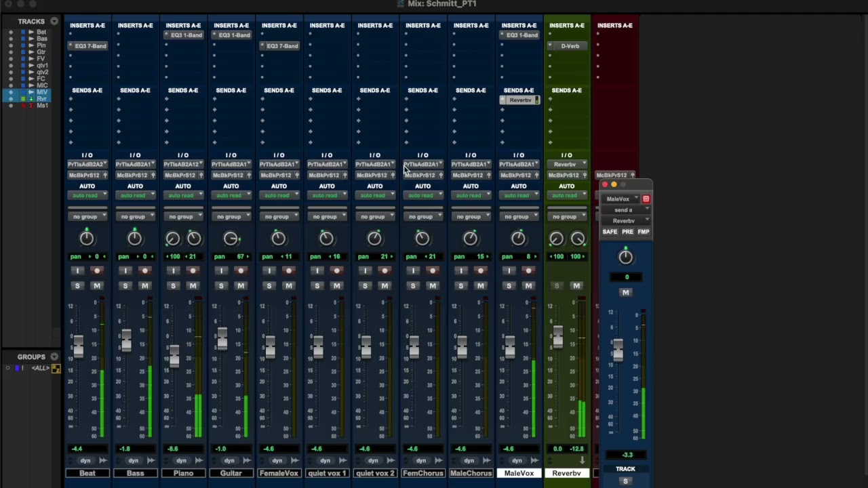
Task: Toggle input monitoring on Bass track
Action: pyautogui.click(x=125, y=271)
